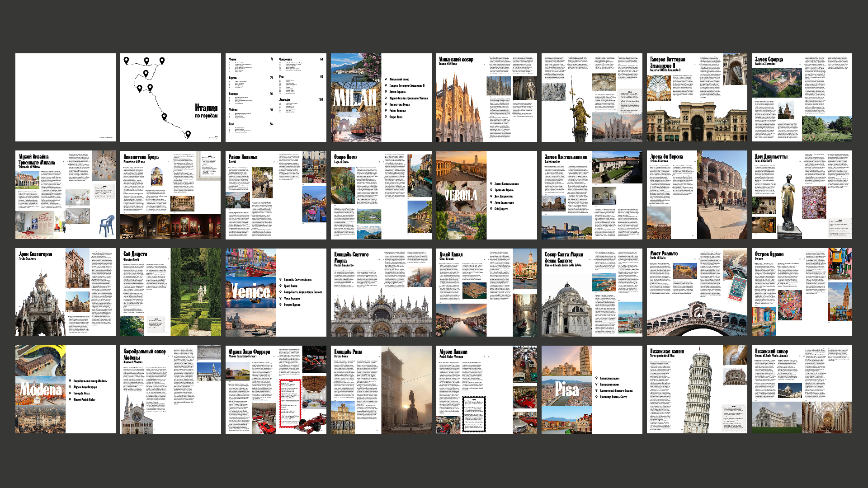Image resolution: width=868 pixels, height=488 pixels.
Task: Click the pin icon next to Пизанская башня in Pisa list
Action: (x=596, y=378)
